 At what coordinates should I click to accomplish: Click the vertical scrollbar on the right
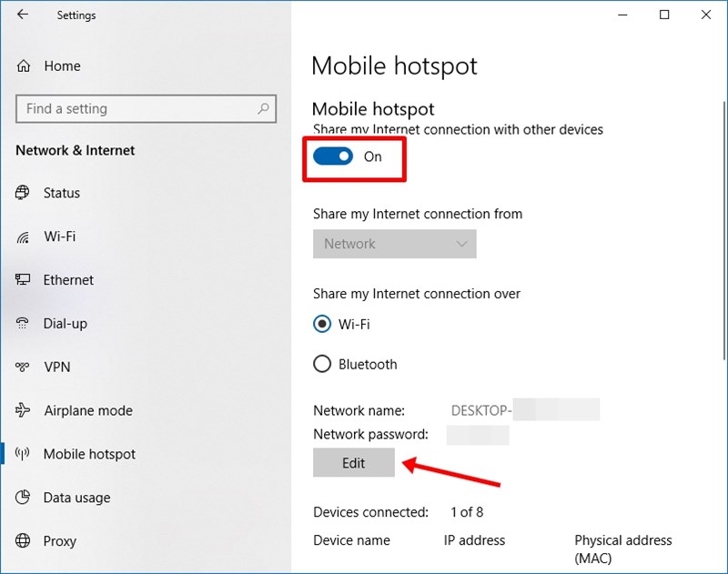click(724, 231)
